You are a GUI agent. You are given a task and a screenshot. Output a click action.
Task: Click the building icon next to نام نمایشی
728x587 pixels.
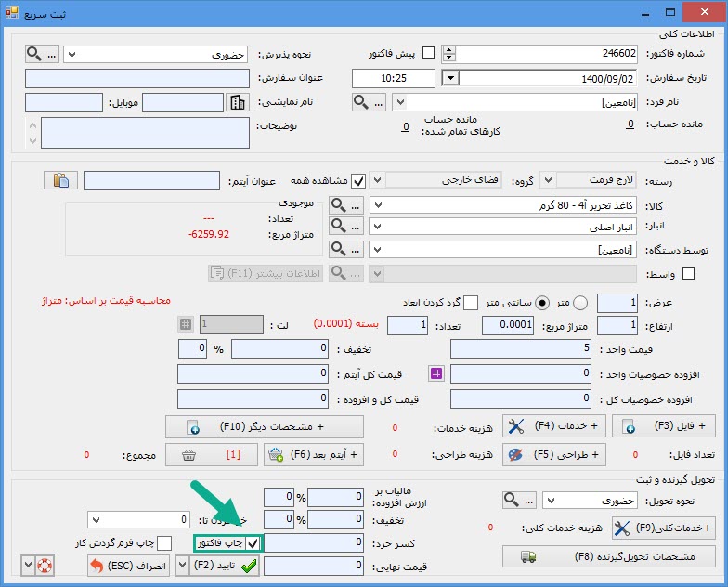tap(238, 102)
